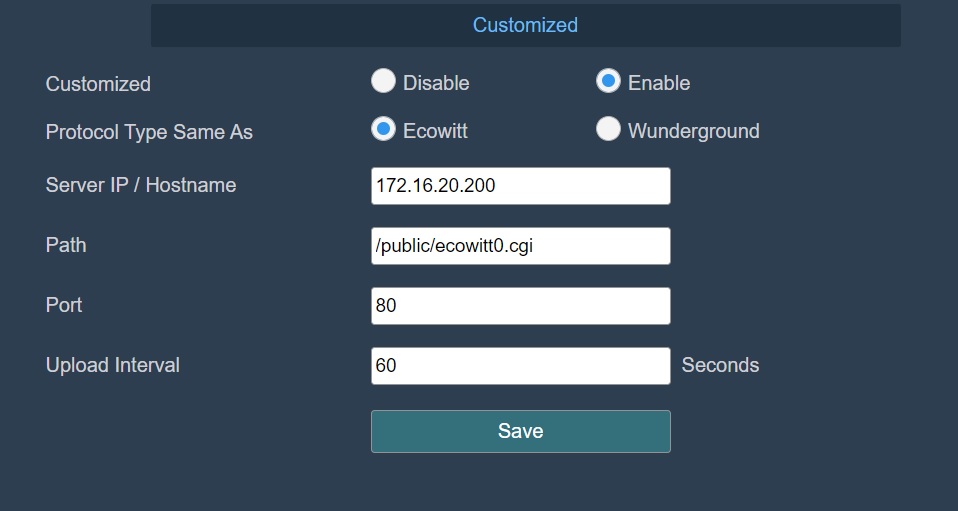Click the 'Ecowitt' option label text

point(435,131)
